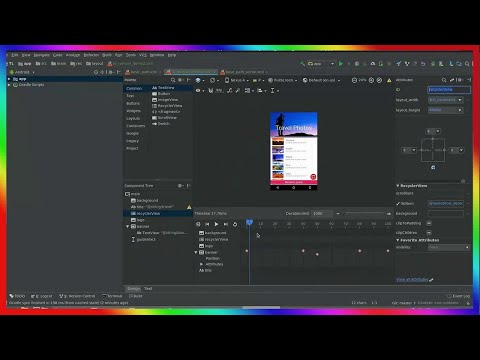The image size is (480, 360).
Task: Click the profiler gauge icon in the main toolbar
Action: coord(373,63)
